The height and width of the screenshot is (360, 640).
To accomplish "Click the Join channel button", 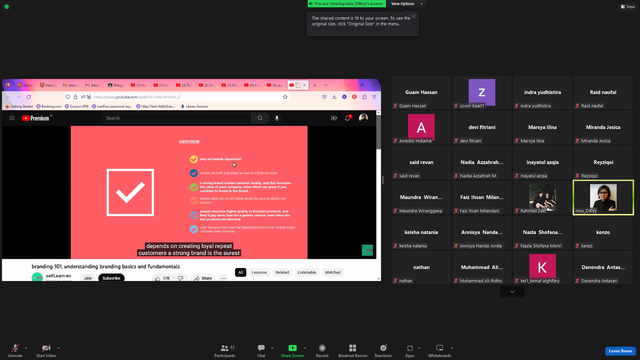I will (88, 278).
